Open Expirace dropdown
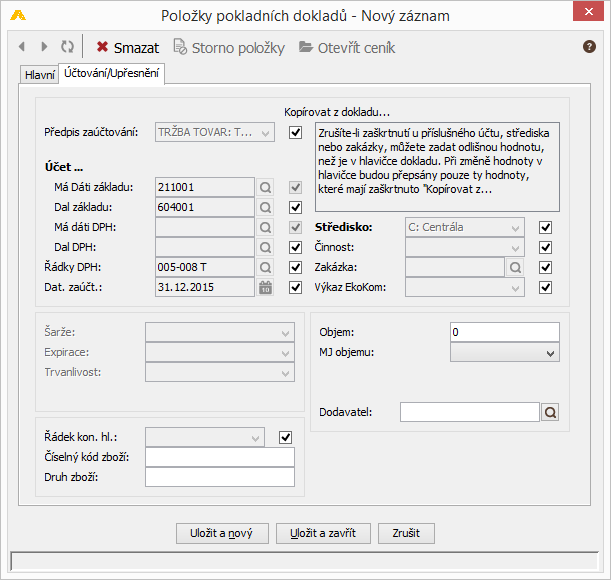The width and height of the screenshot is (611, 580). 220,352
